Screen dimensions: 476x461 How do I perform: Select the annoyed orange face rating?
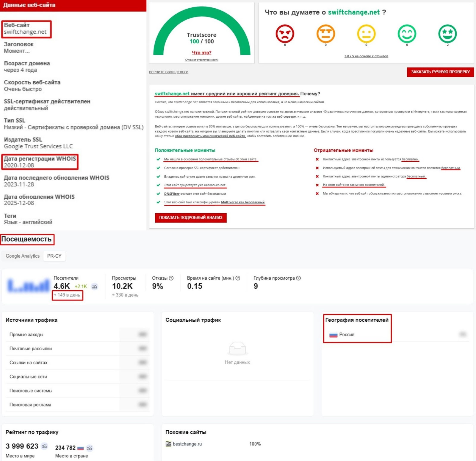pyautogui.click(x=325, y=34)
